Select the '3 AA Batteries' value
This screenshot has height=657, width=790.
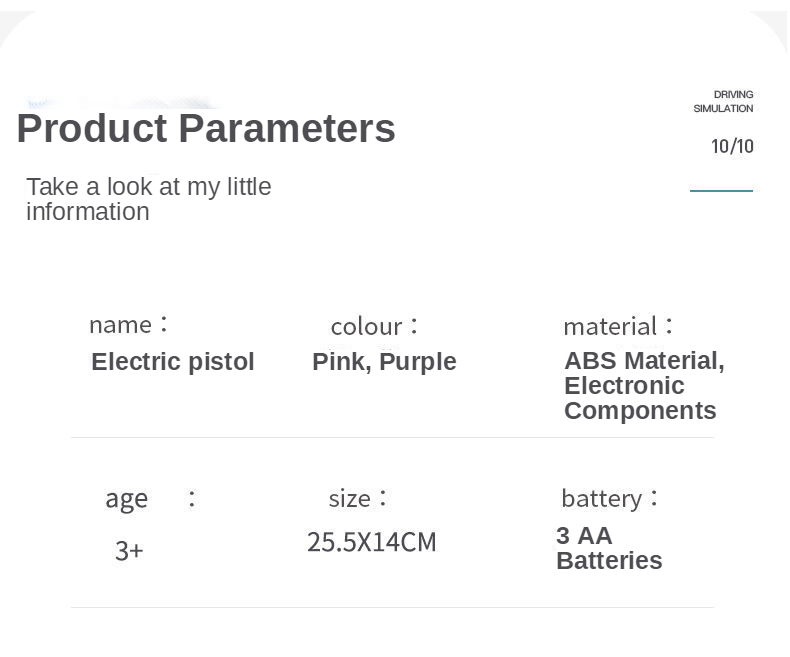tap(609, 548)
